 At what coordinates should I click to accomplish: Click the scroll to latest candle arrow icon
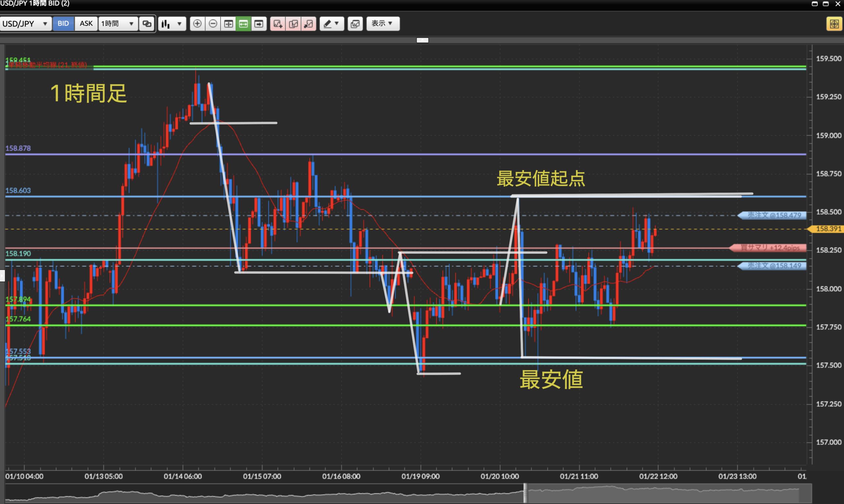click(x=259, y=23)
